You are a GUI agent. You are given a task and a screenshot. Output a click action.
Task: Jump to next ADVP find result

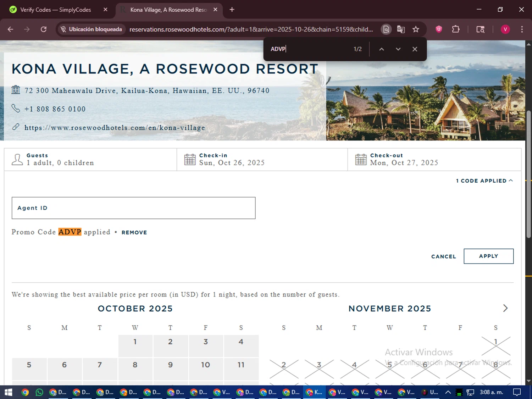(x=398, y=49)
